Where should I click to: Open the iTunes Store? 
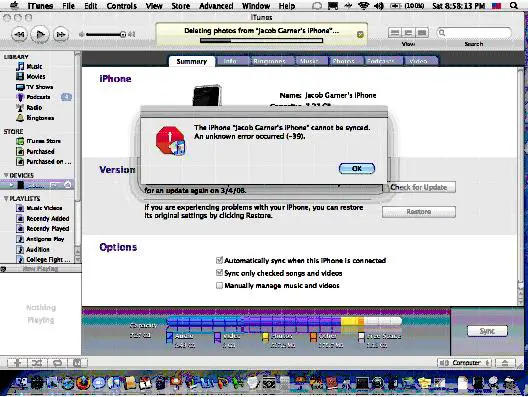[x=43, y=141]
